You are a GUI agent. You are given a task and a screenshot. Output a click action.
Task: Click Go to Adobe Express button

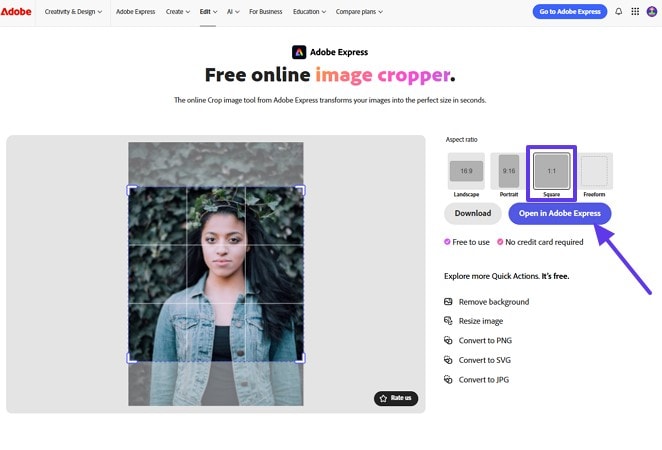(570, 11)
